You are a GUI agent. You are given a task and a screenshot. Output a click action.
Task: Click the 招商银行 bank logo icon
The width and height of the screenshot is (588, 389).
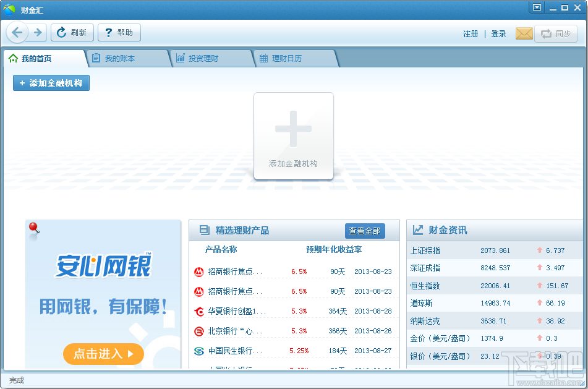(199, 270)
